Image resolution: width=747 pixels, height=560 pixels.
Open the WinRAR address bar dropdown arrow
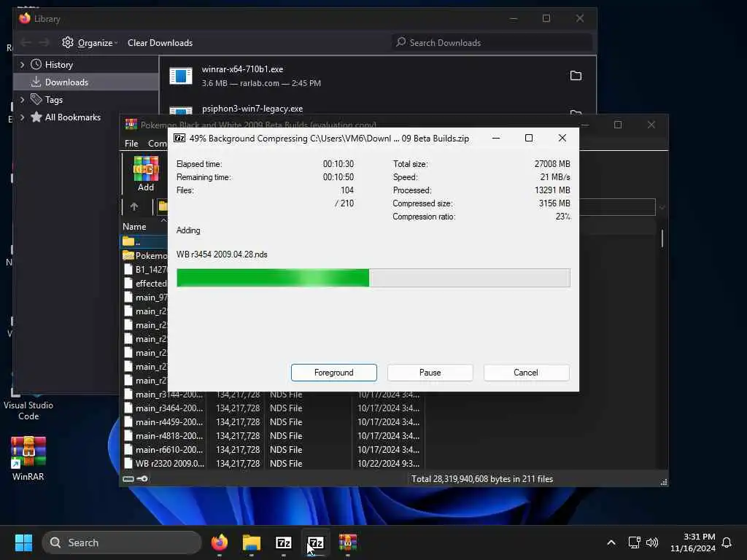click(662, 207)
